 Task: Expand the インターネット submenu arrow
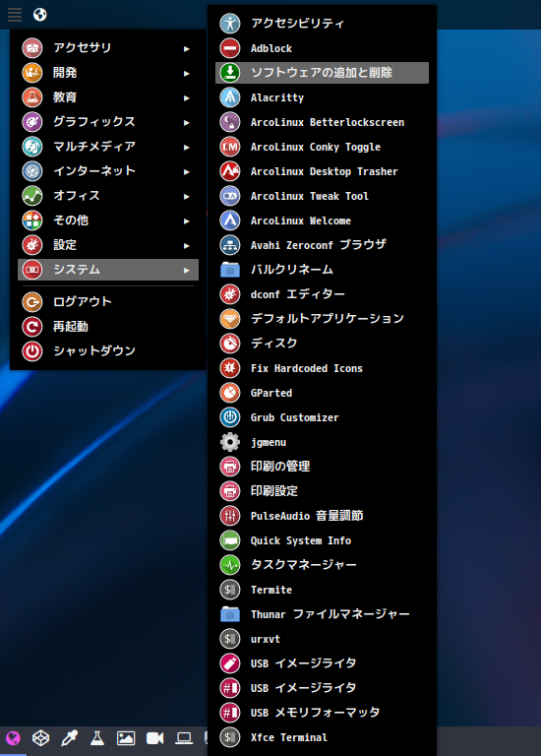[187, 171]
